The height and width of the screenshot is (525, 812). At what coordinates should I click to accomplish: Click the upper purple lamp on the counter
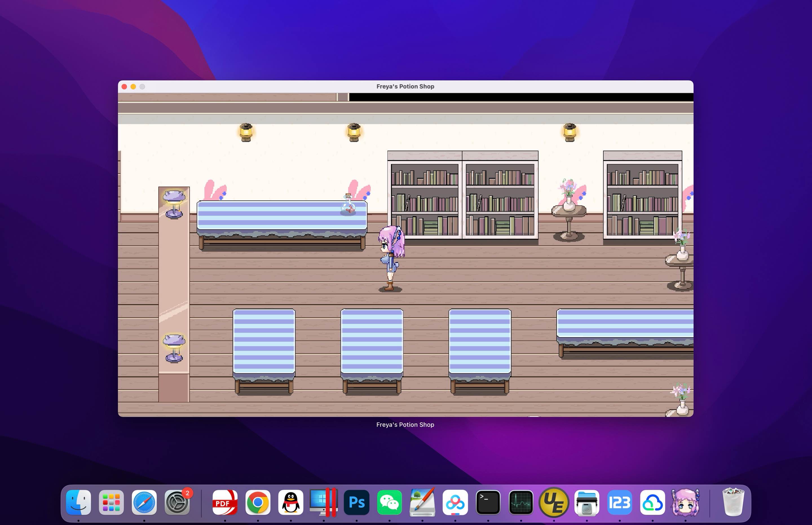click(174, 204)
